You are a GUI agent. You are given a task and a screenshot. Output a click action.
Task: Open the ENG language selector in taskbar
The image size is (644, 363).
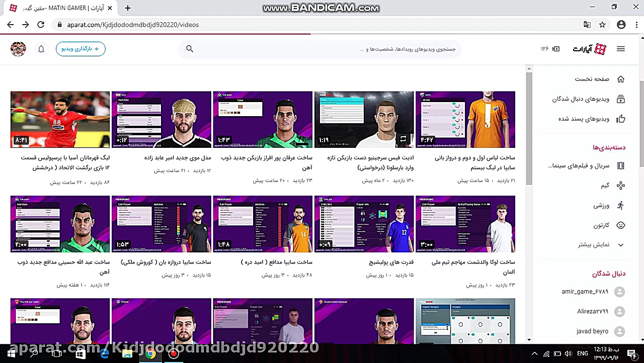(x=583, y=353)
